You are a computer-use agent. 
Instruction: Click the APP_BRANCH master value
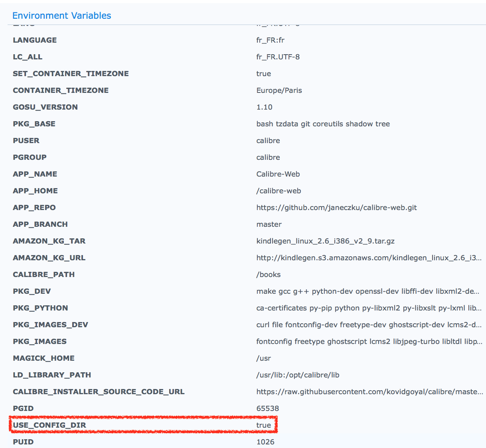coord(269,224)
